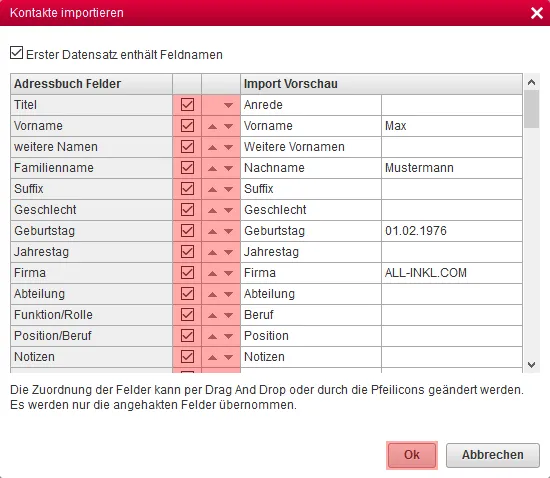The width and height of the screenshot is (550, 478).
Task: Move Notizen row up
Action: (212, 357)
